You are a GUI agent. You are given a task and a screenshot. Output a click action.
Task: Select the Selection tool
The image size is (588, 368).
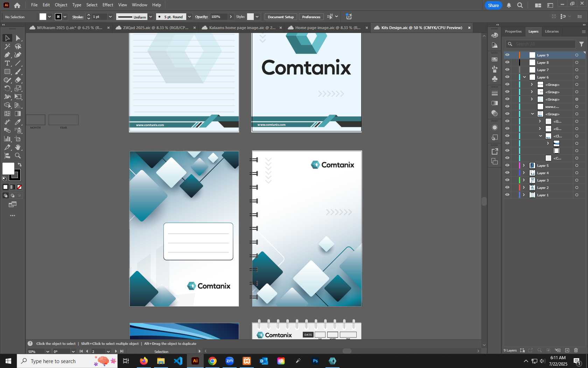pos(7,38)
